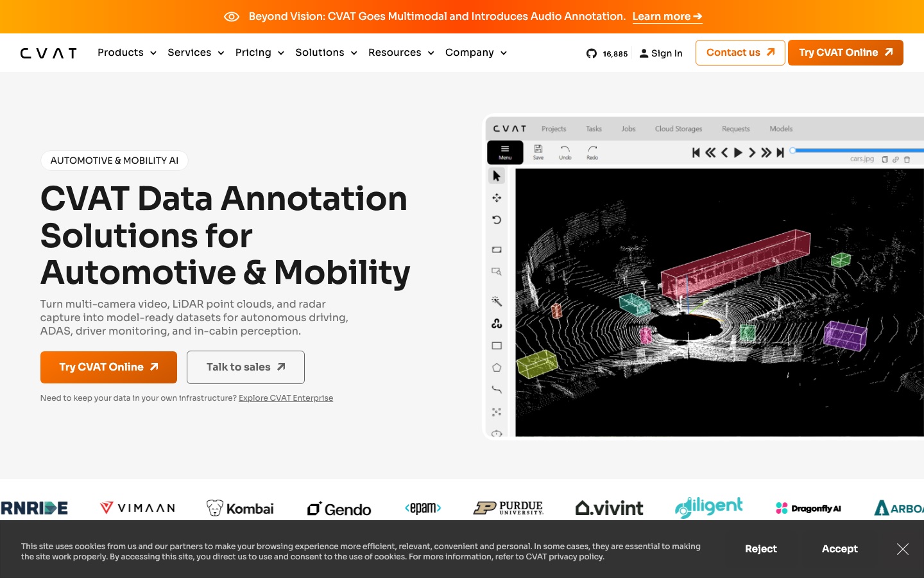The width and height of the screenshot is (924, 578).
Task: Select the move tool in the sidebar
Action: 497,198
